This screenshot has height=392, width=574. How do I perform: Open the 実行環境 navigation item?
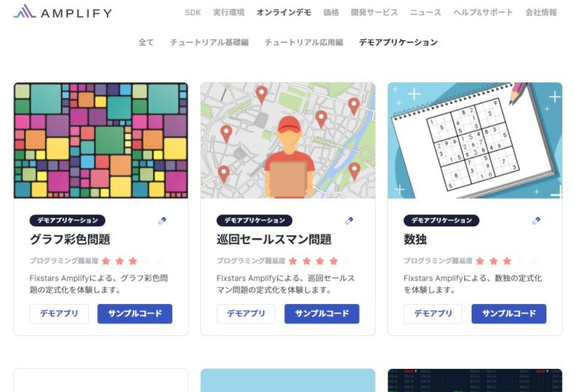pyautogui.click(x=229, y=13)
